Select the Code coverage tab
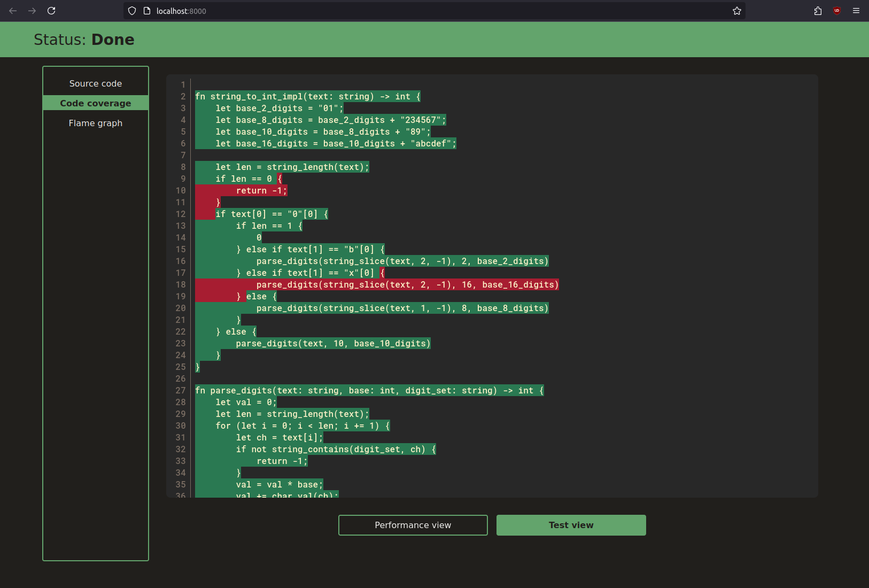 tap(96, 103)
